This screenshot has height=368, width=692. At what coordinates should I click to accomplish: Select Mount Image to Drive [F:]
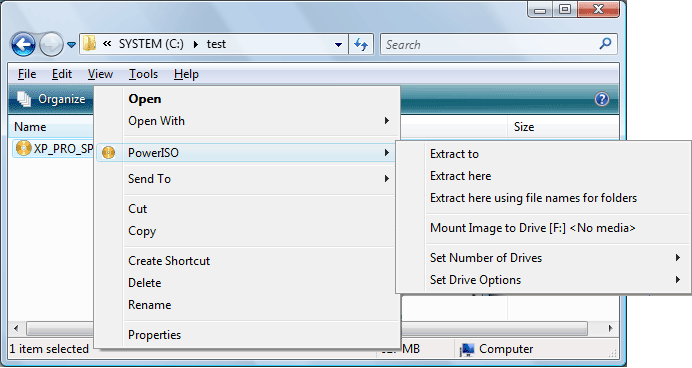tap(532, 228)
